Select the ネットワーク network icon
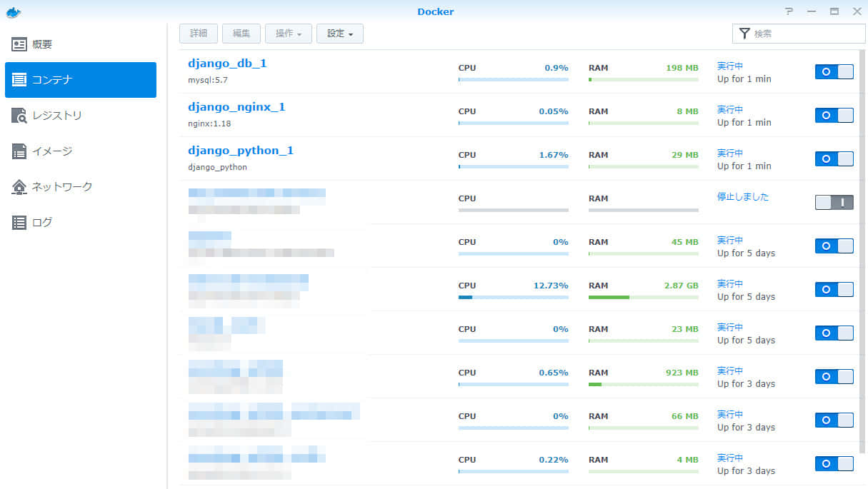The width and height of the screenshot is (868, 489). tap(21, 186)
